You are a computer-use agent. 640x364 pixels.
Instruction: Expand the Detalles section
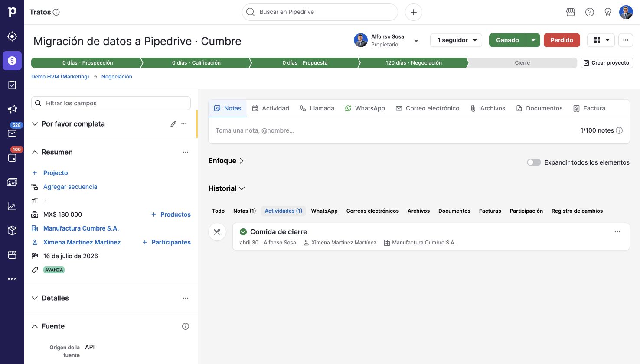point(35,298)
